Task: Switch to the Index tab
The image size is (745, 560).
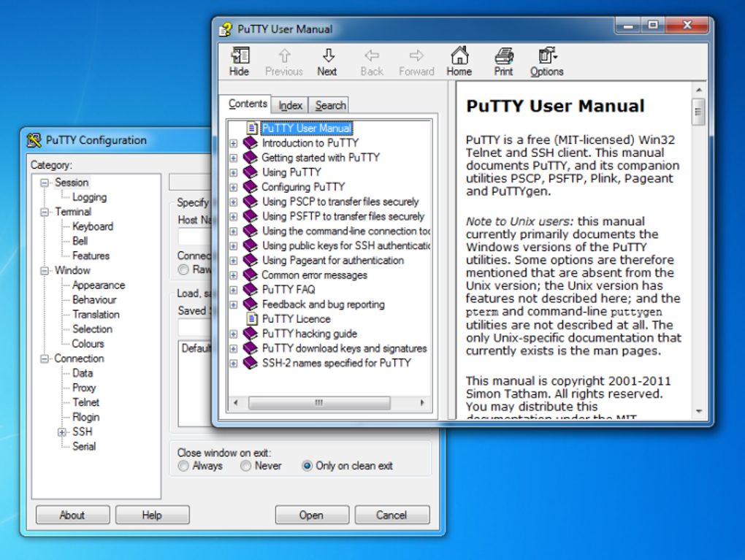Action: click(290, 105)
